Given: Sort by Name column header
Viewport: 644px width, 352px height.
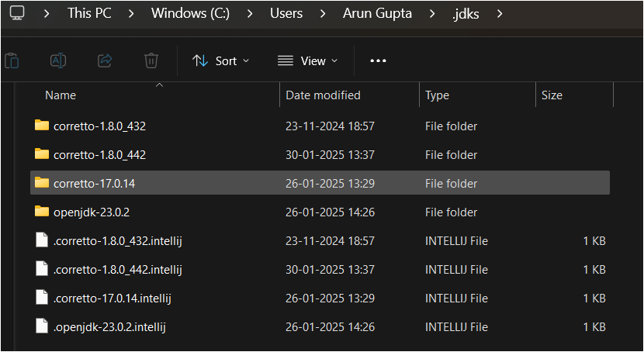Looking at the screenshot, I should [61, 95].
